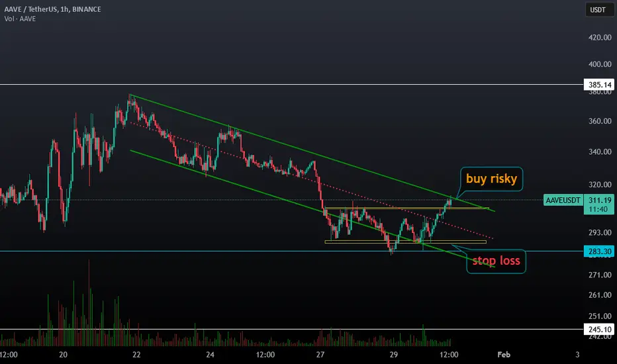This screenshot has height=364, width=617.
Task: Click the AAVEUSDT symbol tag
Action: (x=563, y=201)
